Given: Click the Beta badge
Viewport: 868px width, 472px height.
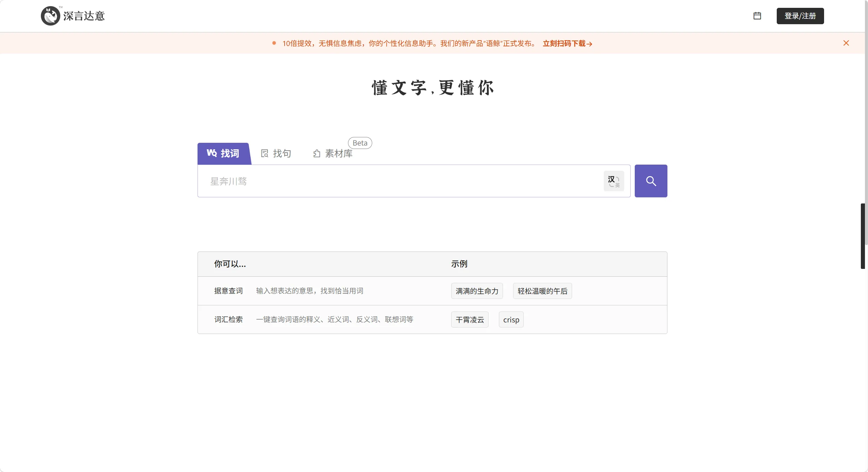Looking at the screenshot, I should (x=360, y=143).
